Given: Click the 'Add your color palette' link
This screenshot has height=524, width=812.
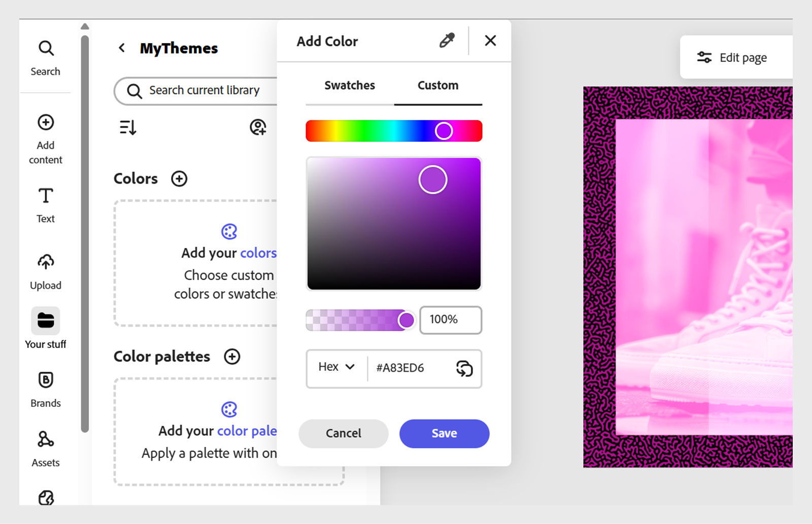Looking at the screenshot, I should [x=247, y=431].
